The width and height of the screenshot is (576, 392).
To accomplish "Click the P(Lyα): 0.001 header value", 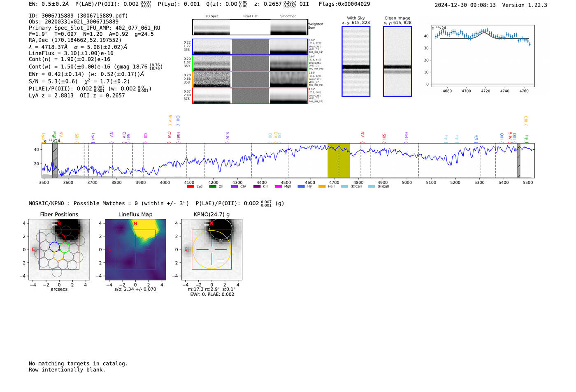I will click(179, 4).
